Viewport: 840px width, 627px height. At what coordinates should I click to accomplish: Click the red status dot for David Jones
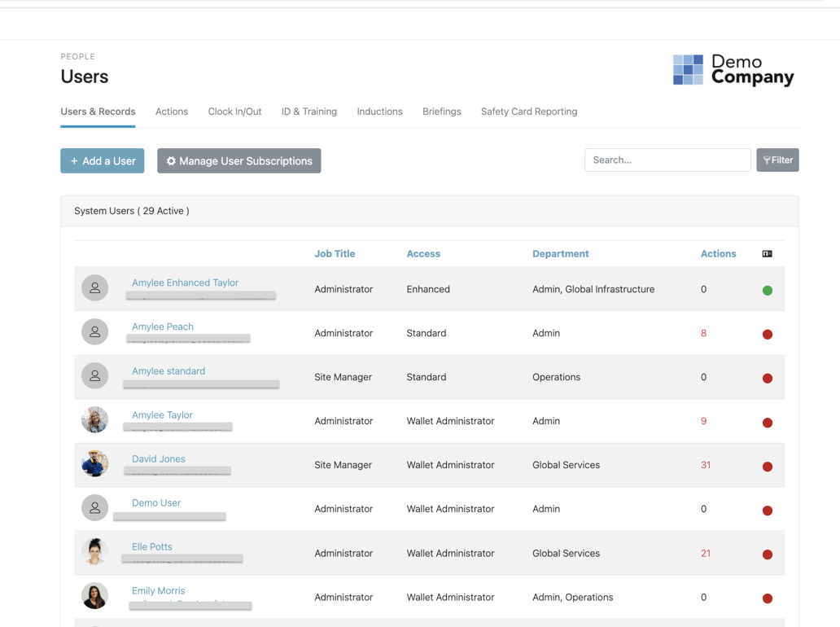click(x=767, y=467)
